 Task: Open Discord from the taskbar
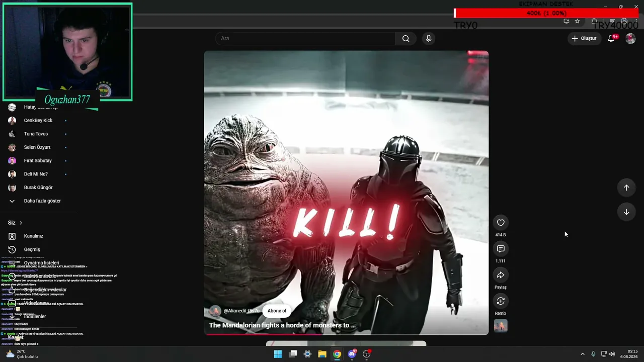point(352,354)
